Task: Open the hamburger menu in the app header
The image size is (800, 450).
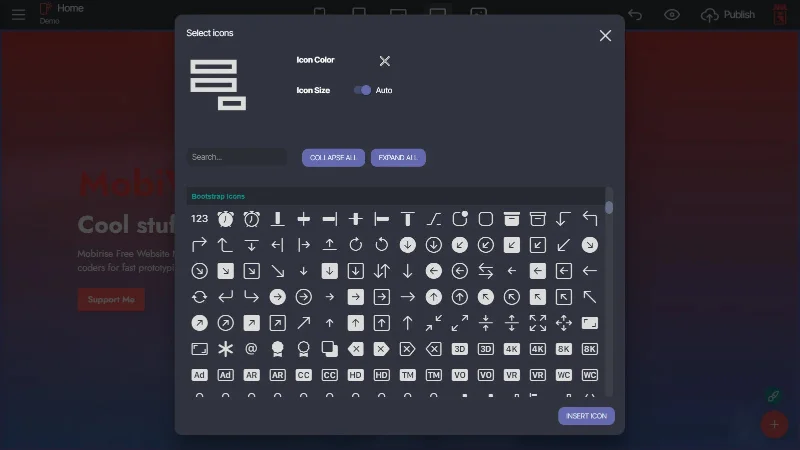Action: pos(18,14)
